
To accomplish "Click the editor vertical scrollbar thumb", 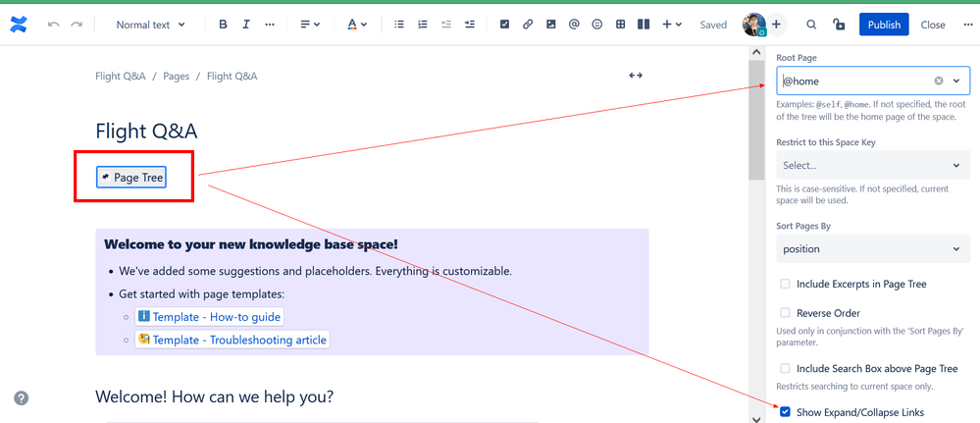I will (756, 120).
